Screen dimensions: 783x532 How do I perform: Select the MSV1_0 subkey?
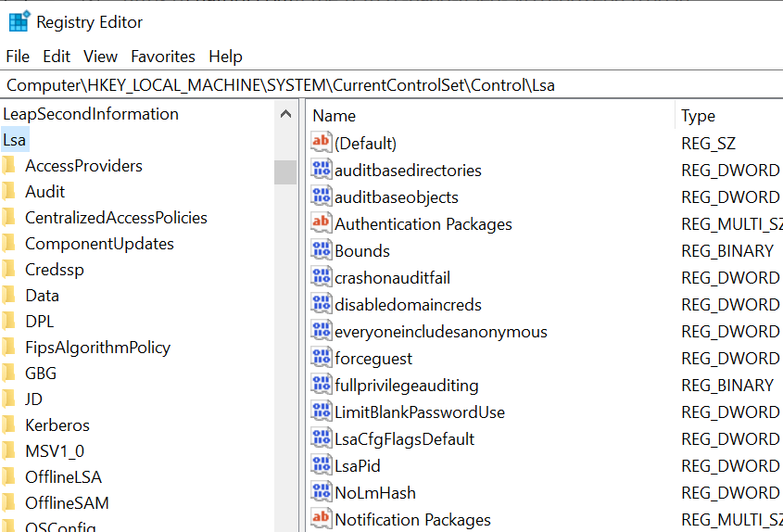coord(55,451)
